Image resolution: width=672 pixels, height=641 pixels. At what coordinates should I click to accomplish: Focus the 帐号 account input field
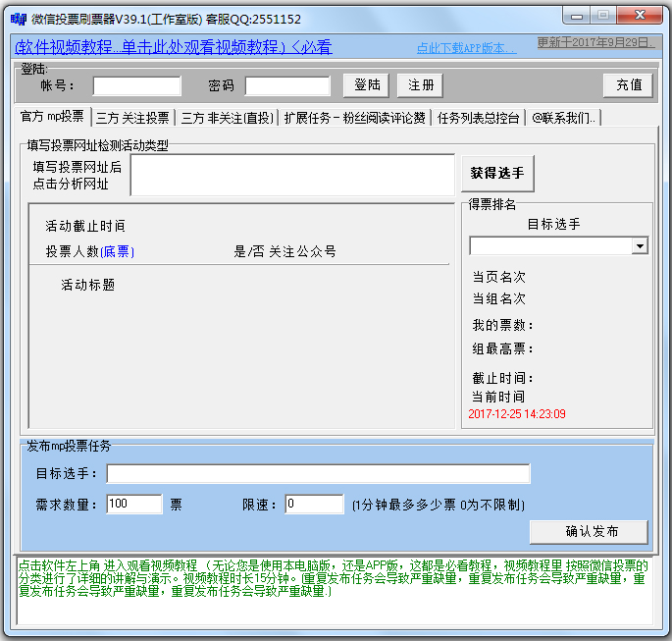click(x=137, y=85)
